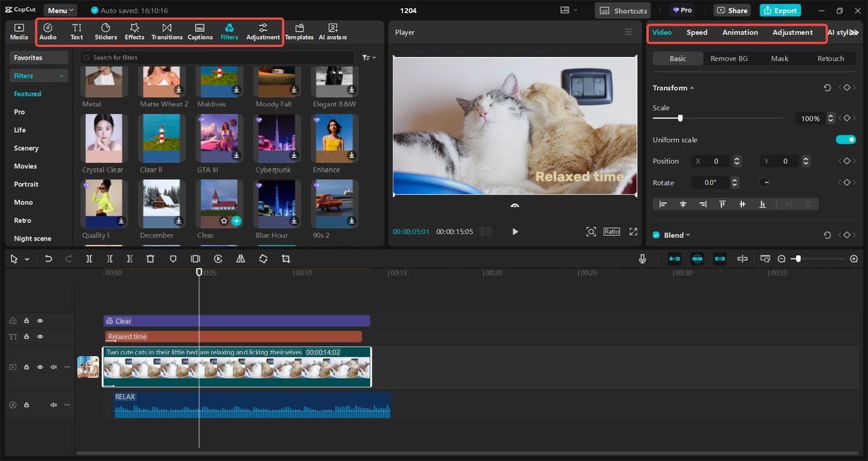Open the Shortcuts panel

[623, 10]
